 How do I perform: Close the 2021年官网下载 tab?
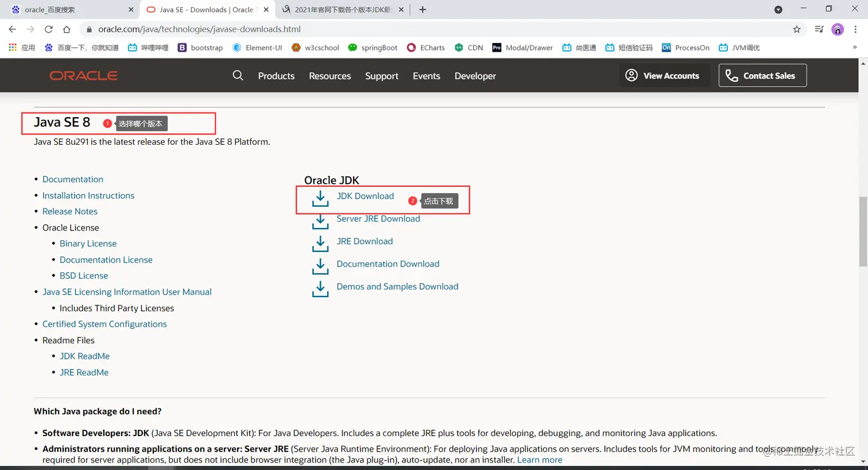tap(401, 10)
